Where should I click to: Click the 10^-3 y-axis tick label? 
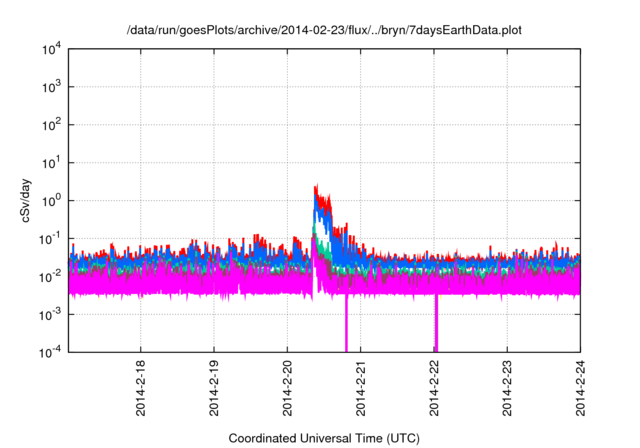(50, 314)
